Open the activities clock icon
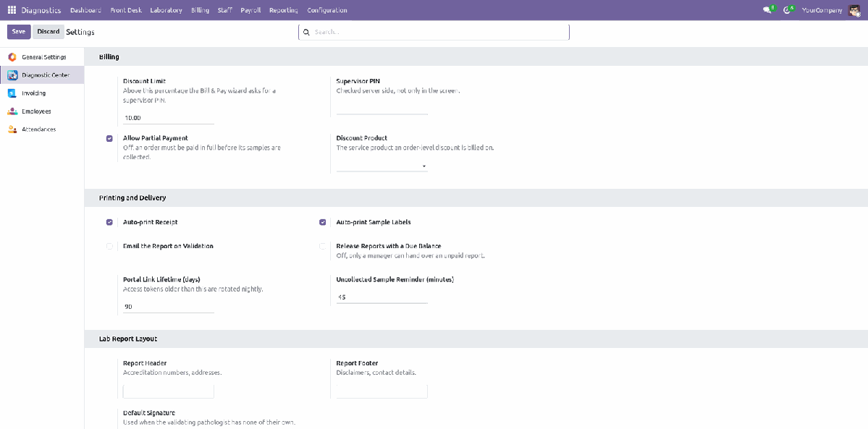This screenshot has width=868, height=429. pyautogui.click(x=787, y=10)
